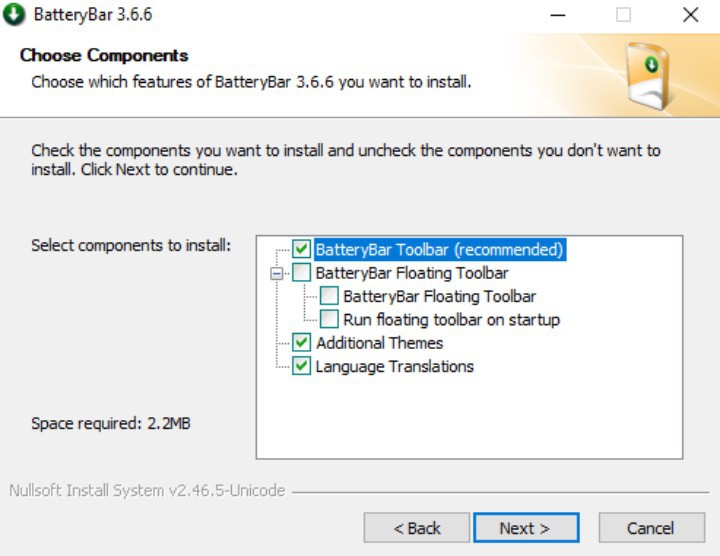Screen dimensions: 720x556
Task: Select the Language Translations tree item
Action: tap(394, 366)
